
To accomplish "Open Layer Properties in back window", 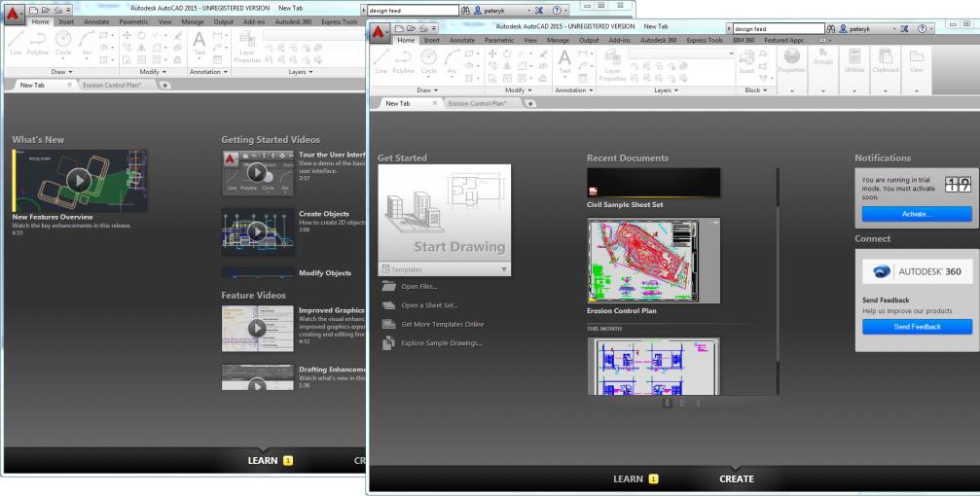I will [247, 47].
